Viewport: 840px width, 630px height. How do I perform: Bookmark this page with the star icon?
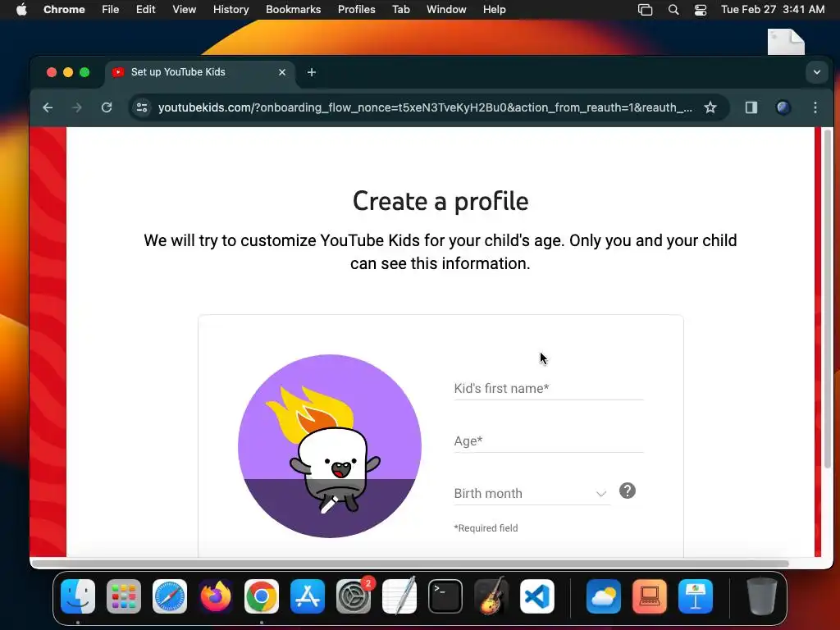click(710, 107)
